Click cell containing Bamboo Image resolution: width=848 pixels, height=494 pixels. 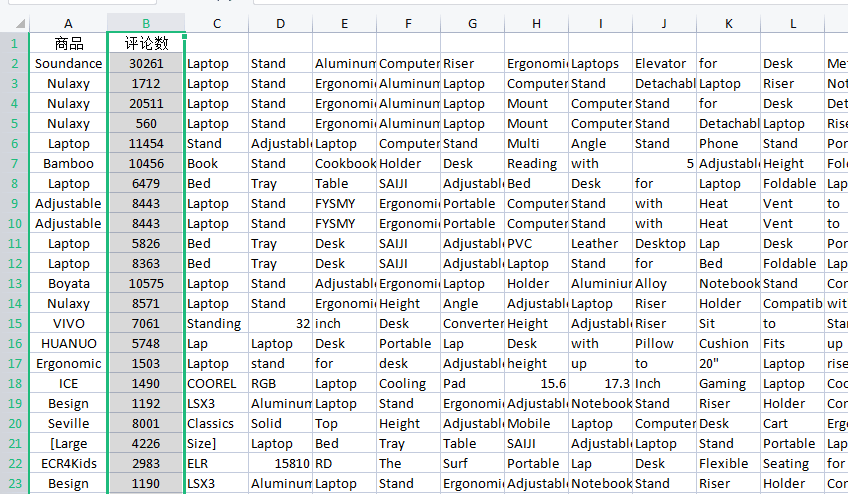pos(68,163)
